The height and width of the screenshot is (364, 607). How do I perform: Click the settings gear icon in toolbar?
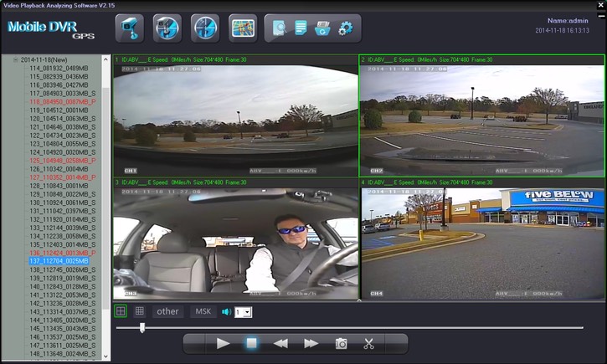pos(345,29)
